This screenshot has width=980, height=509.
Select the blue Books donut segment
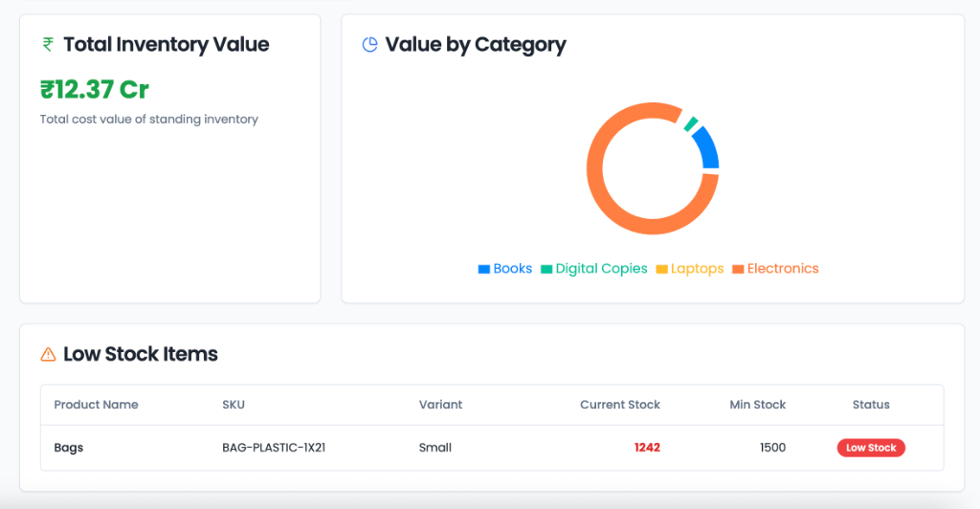pos(707,149)
